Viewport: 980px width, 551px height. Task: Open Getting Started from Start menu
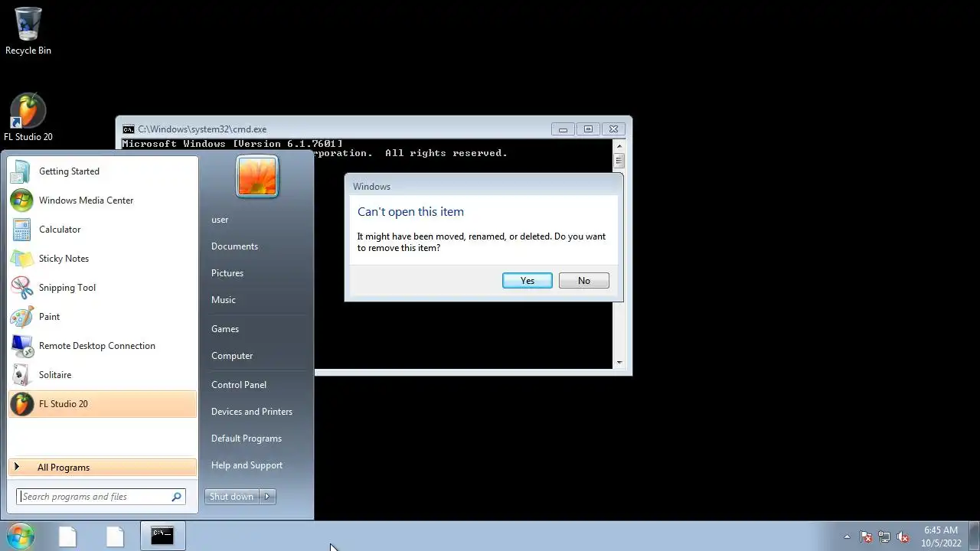(103, 171)
